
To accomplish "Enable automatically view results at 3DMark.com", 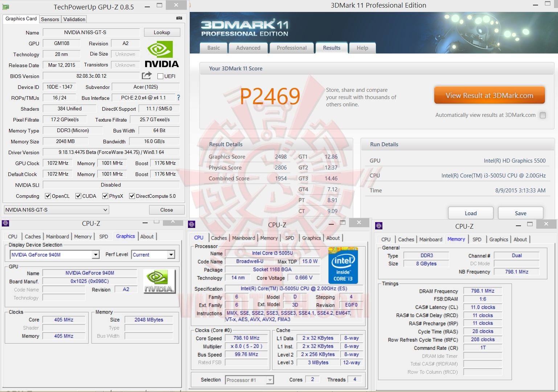I will pyautogui.click(x=543, y=115).
